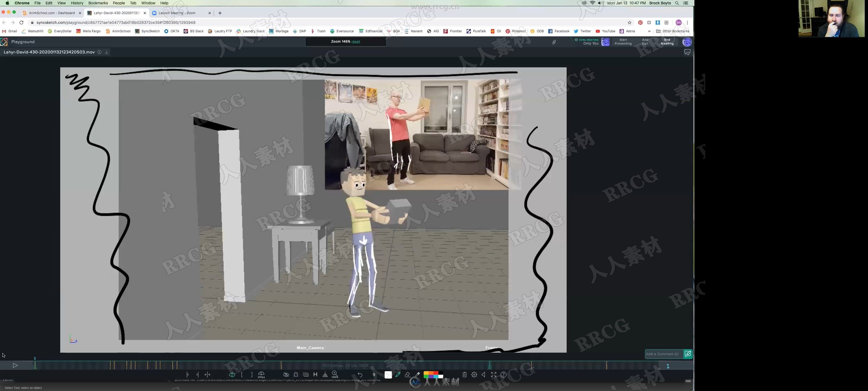Open the Window menu

tap(148, 3)
